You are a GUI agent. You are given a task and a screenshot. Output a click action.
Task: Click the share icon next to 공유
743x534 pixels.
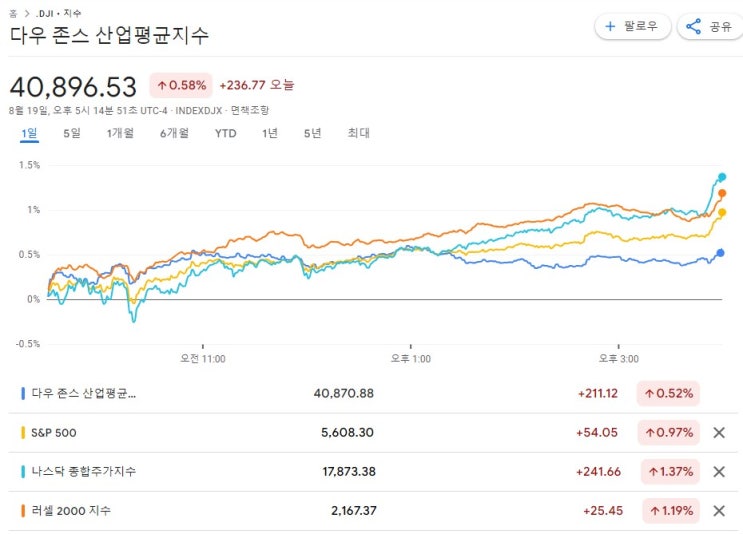tap(694, 27)
